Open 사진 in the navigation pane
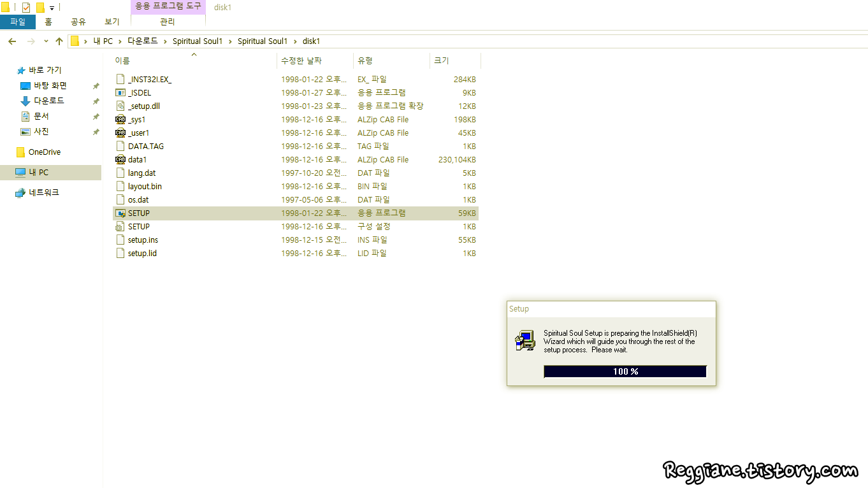Screen dimensions: 868x488 pos(41,131)
